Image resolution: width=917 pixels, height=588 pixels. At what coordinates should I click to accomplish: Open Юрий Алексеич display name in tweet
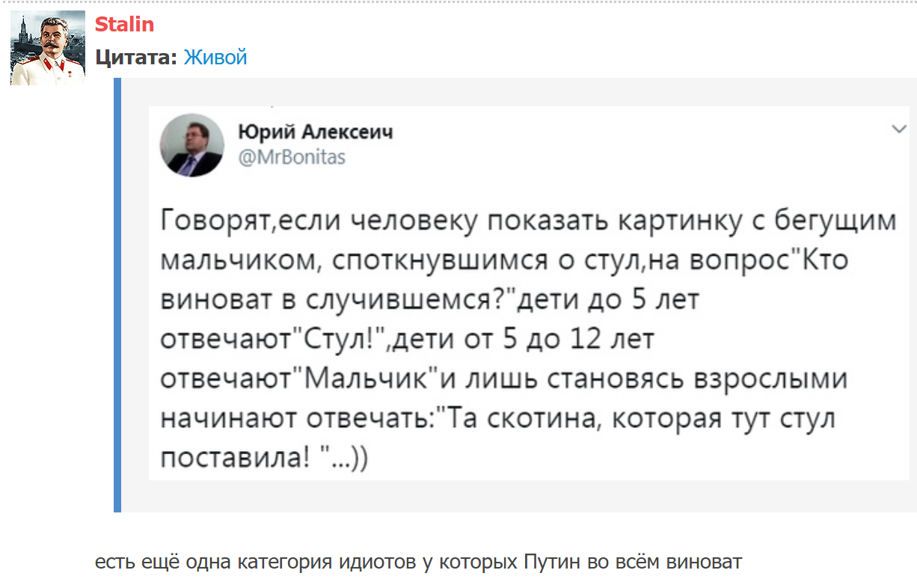315,132
